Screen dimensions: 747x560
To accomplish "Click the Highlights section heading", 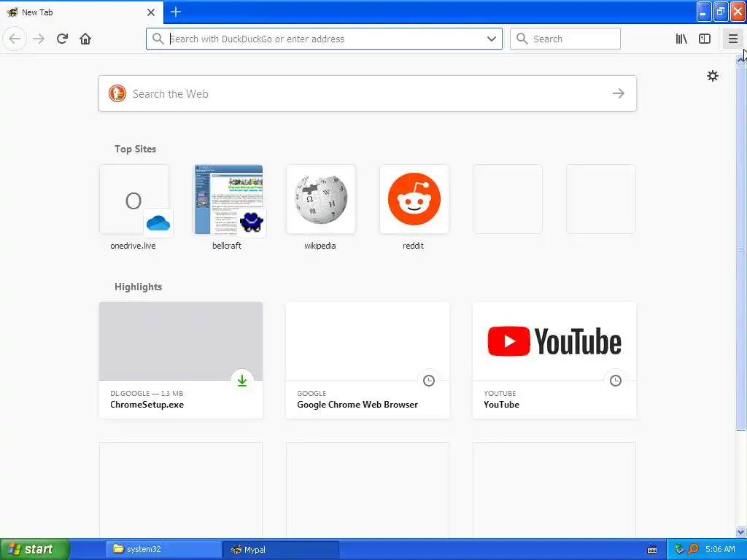I will [x=138, y=287].
